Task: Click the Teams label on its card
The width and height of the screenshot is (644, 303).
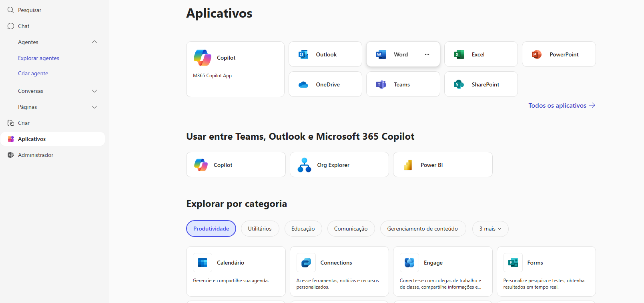Action: pos(401,84)
